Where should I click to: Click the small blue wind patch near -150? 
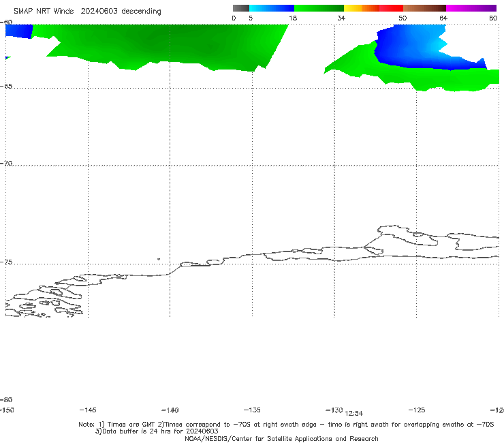click(18, 31)
